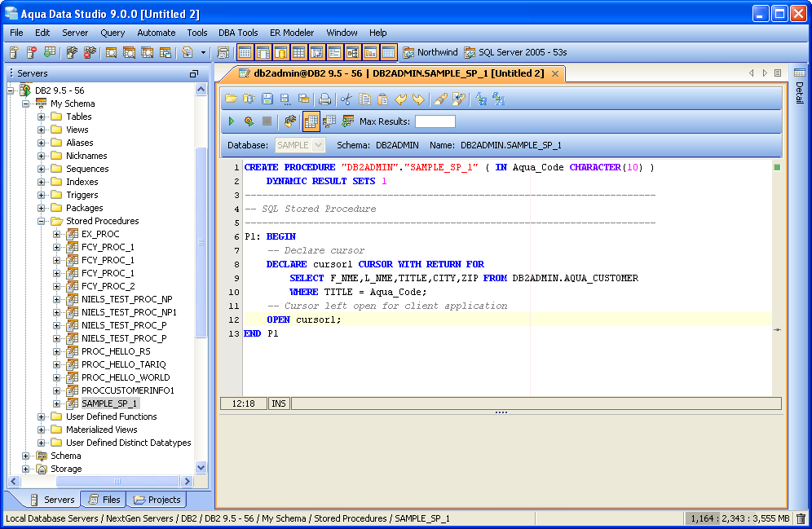Toggle the first highlighted window-layout toolbar button
This screenshot has width=812, height=529.
[x=245, y=52]
